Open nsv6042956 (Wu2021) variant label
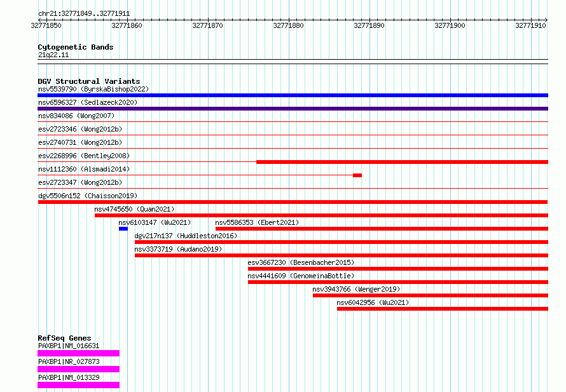This screenshot has height=392, width=566. coord(373,302)
